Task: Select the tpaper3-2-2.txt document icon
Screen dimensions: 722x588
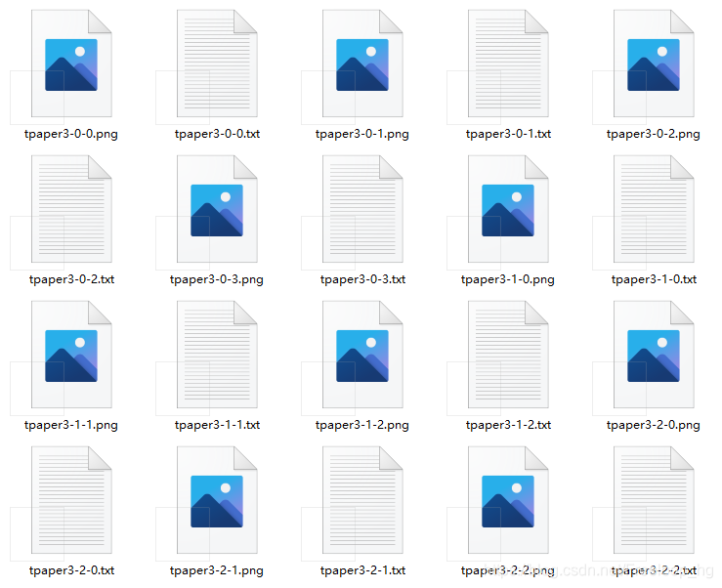Action: tap(654, 500)
